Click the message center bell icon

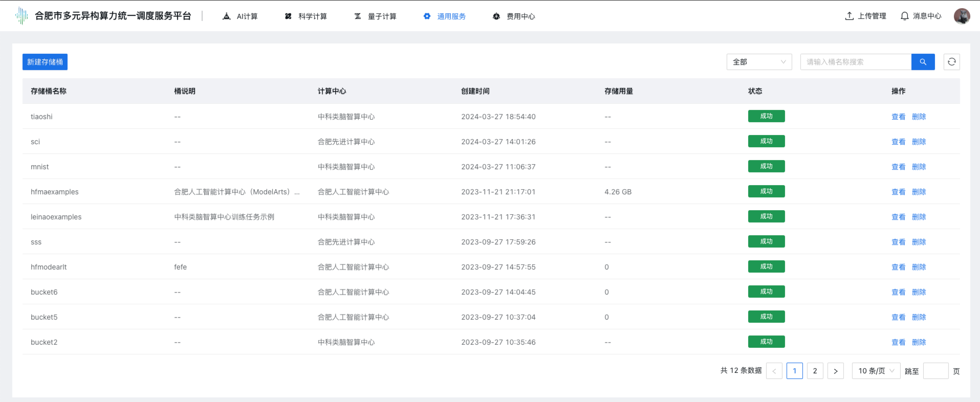click(905, 16)
